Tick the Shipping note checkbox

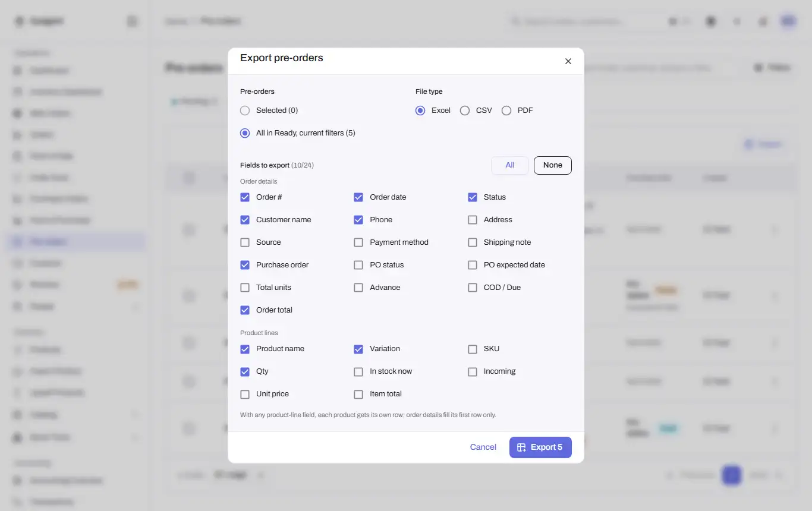pyautogui.click(x=473, y=242)
